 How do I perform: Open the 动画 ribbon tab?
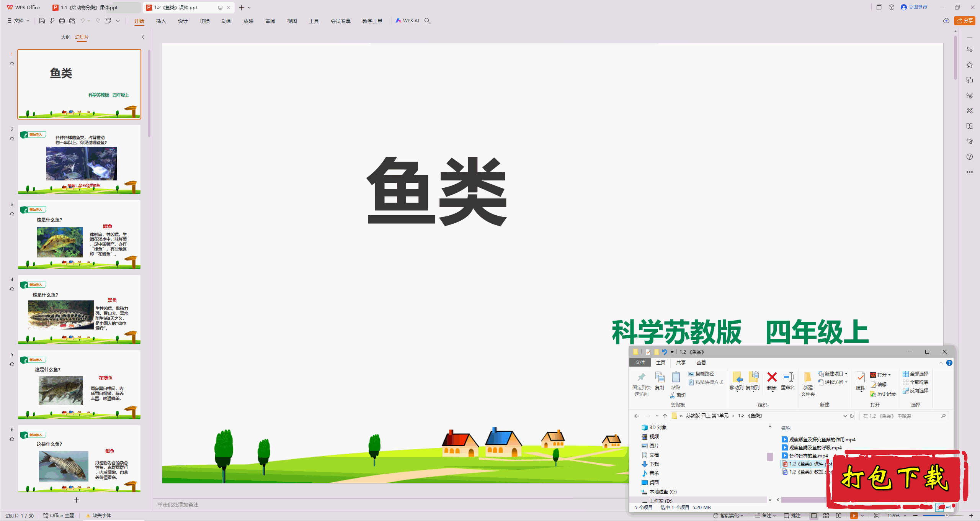(226, 21)
